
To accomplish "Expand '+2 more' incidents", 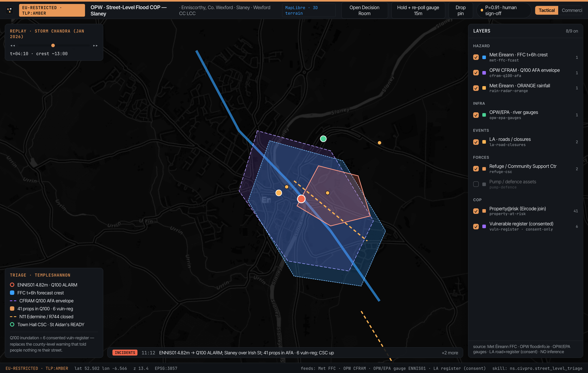I will click(x=450, y=353).
